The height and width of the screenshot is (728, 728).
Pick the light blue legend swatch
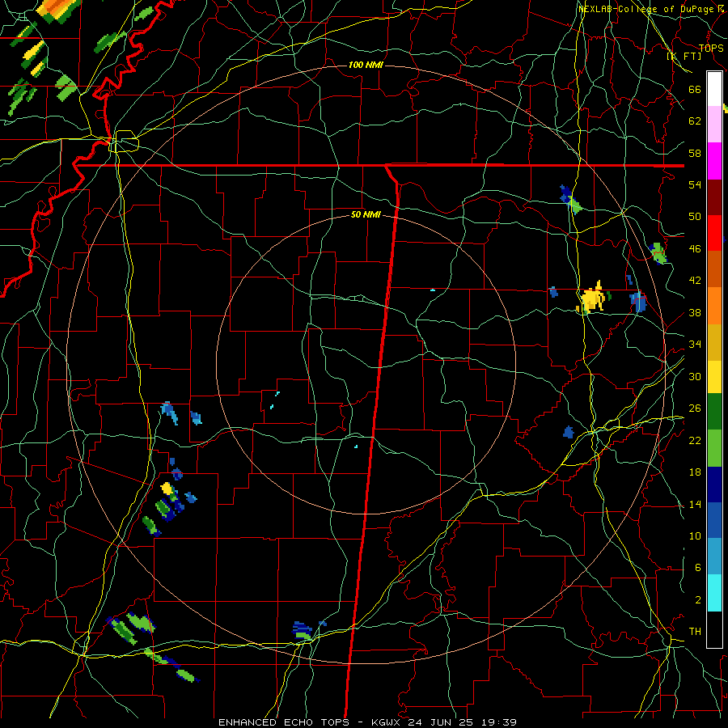[x=714, y=557]
